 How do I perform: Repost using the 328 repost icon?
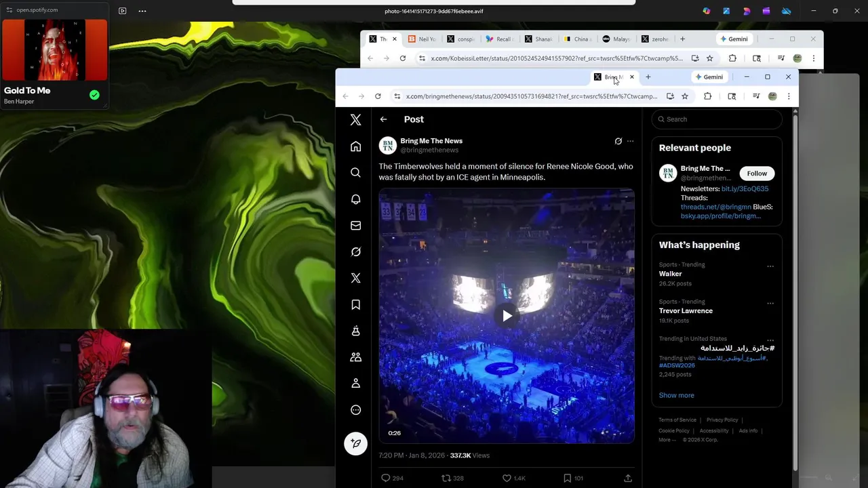[446, 478]
